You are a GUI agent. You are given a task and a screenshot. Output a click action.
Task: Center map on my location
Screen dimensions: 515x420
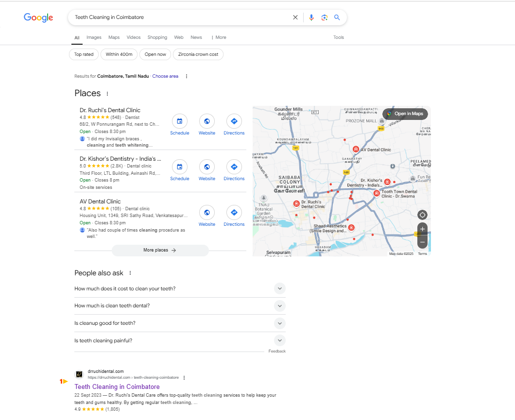click(422, 215)
